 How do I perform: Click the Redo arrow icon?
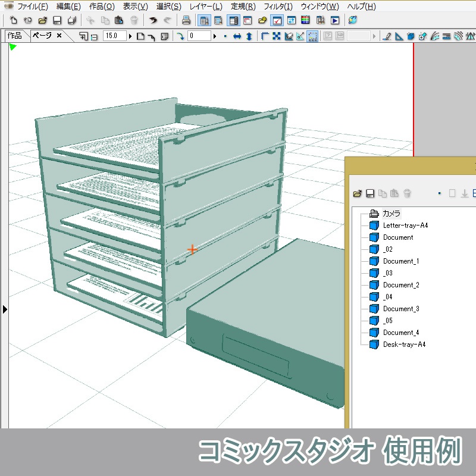167,20
